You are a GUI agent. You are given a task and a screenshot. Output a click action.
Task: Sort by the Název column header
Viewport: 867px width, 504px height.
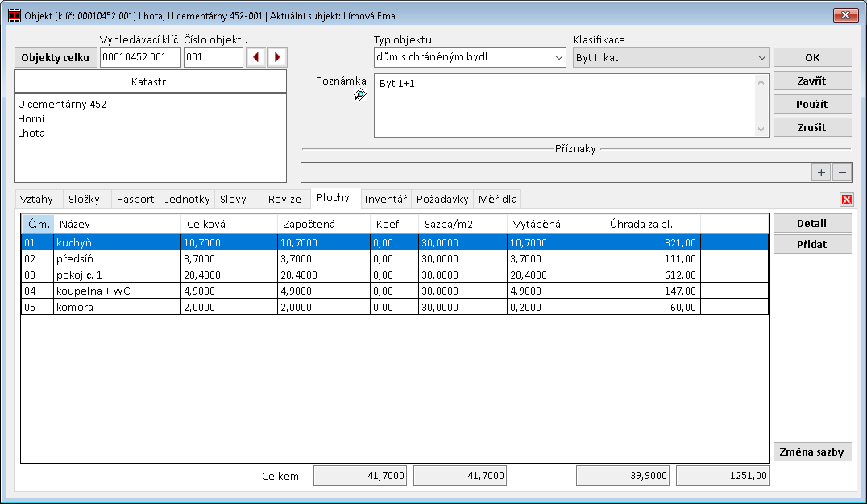117,223
